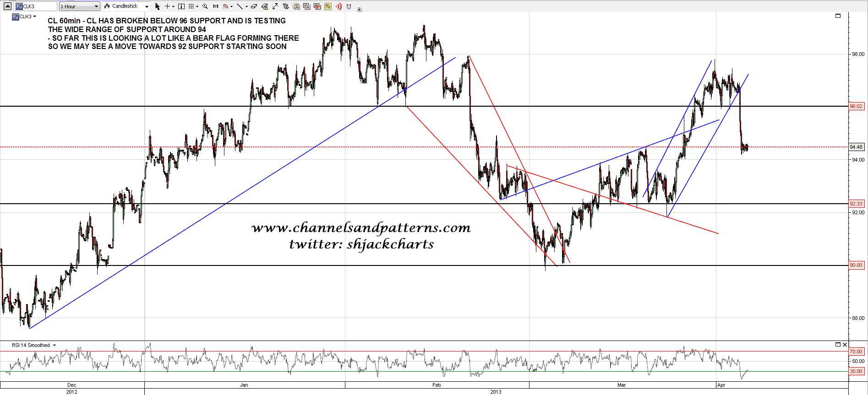The width and height of the screenshot is (868, 395).
Task: Click the red sound alert icon
Action: click(x=338, y=6)
